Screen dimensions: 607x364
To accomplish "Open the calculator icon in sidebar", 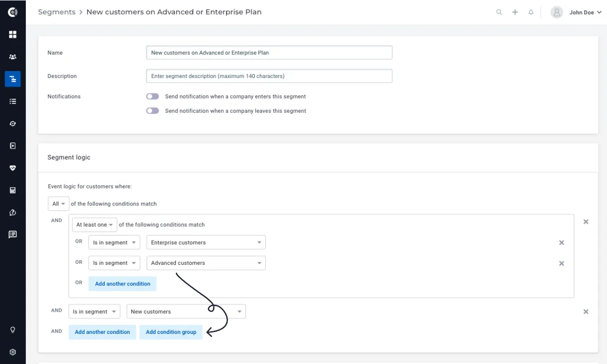I will point(13,190).
